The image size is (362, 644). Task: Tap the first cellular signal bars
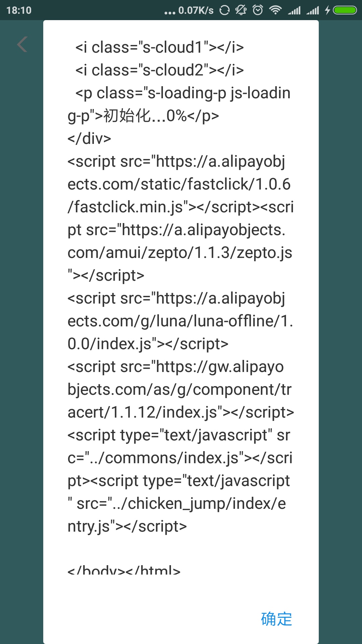tap(294, 10)
